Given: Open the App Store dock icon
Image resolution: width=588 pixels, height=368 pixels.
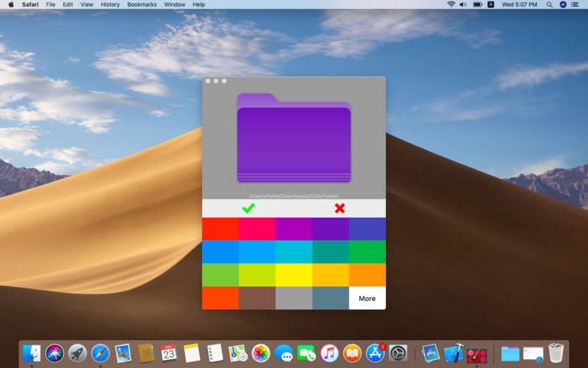Looking at the screenshot, I should (x=375, y=353).
